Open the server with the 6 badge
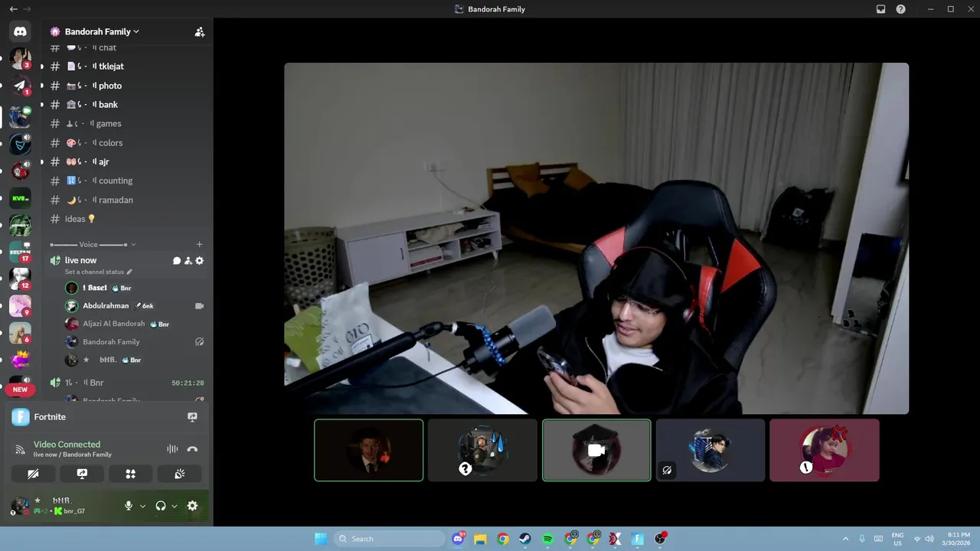 [x=20, y=332]
